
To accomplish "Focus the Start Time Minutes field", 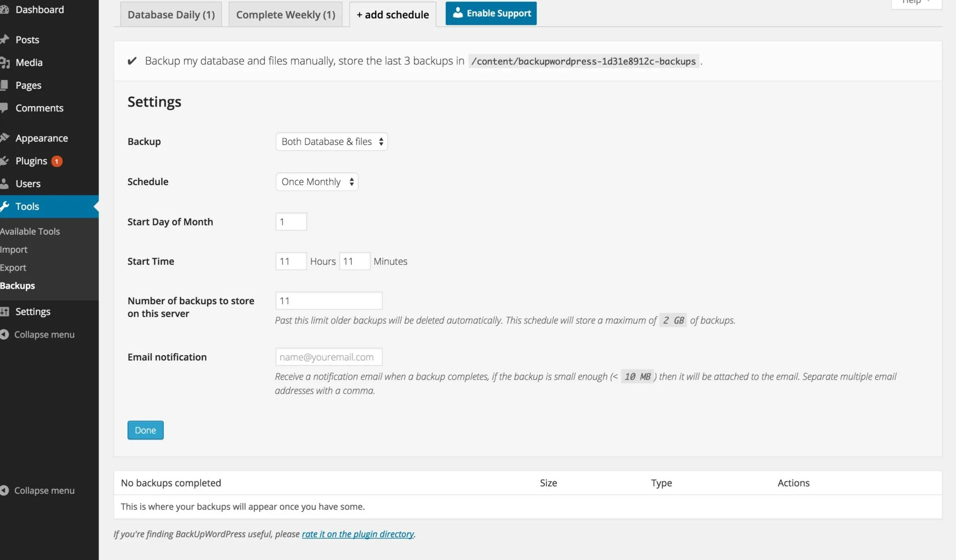I will (x=355, y=261).
